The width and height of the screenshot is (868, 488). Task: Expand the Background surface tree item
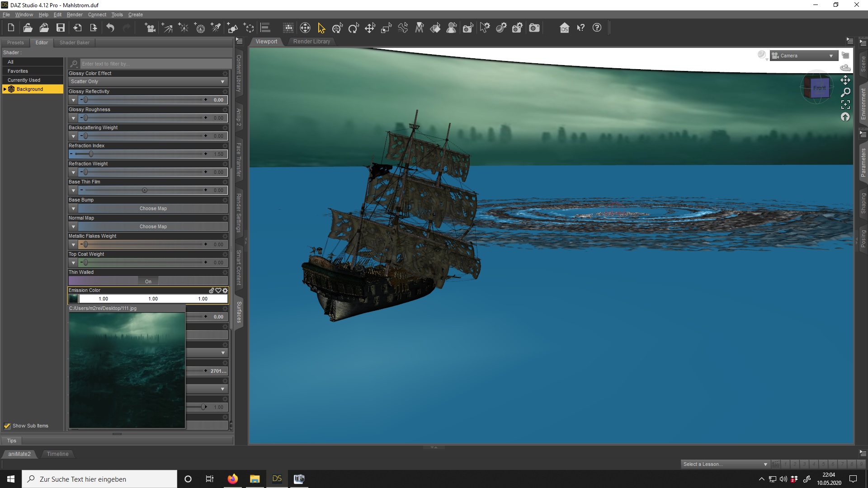5,89
